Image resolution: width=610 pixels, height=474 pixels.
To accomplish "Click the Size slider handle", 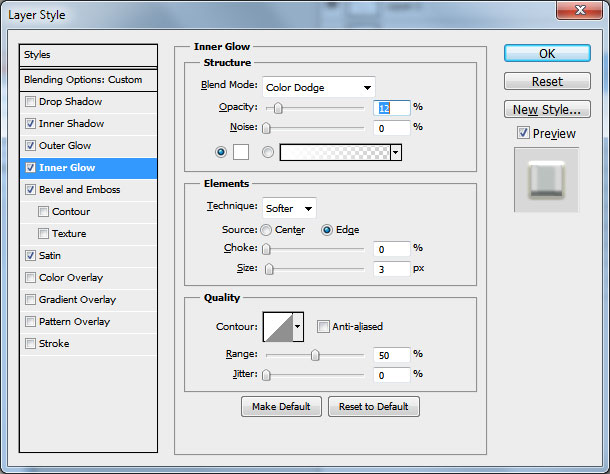I will click(x=269, y=269).
